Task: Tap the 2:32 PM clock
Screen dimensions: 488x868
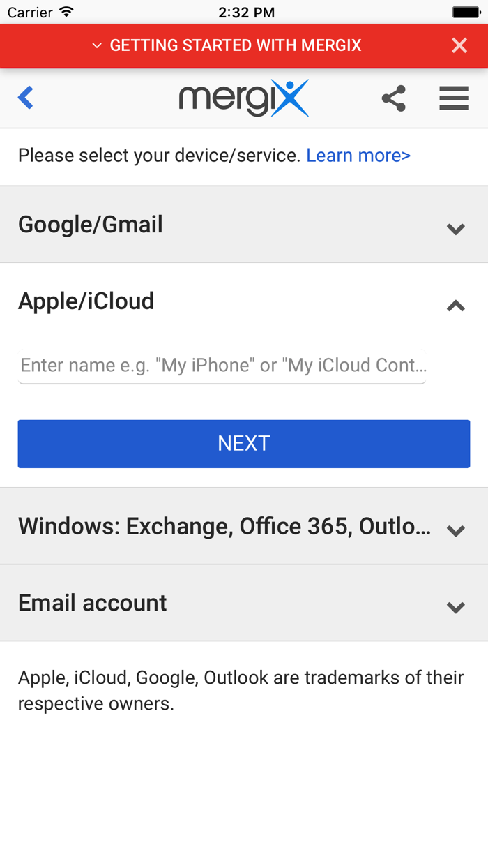Action: (246, 11)
